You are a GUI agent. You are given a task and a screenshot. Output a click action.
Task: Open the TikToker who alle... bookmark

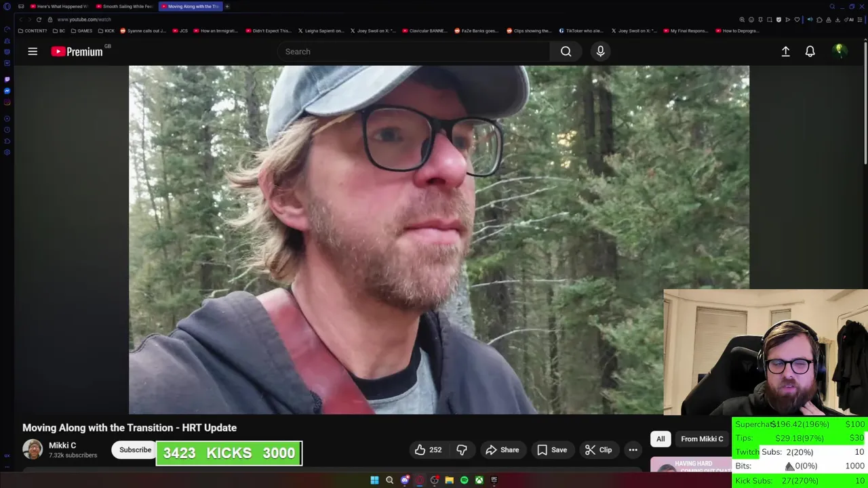coord(580,30)
